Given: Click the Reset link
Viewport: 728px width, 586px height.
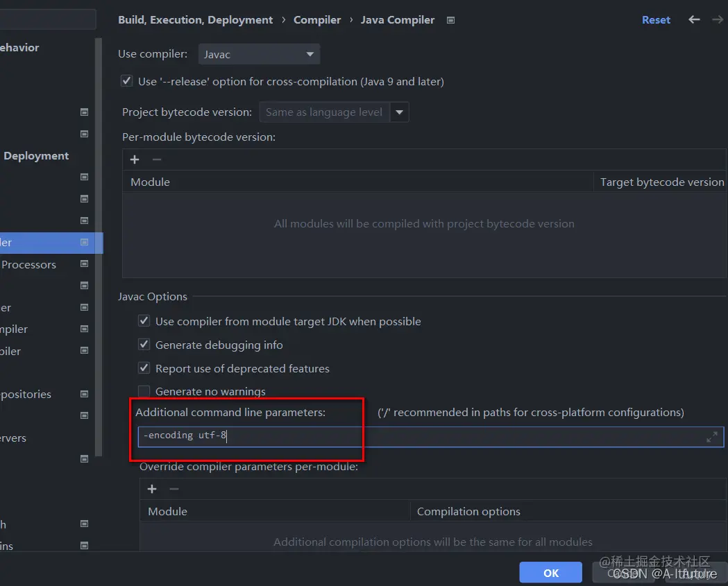Looking at the screenshot, I should point(656,20).
